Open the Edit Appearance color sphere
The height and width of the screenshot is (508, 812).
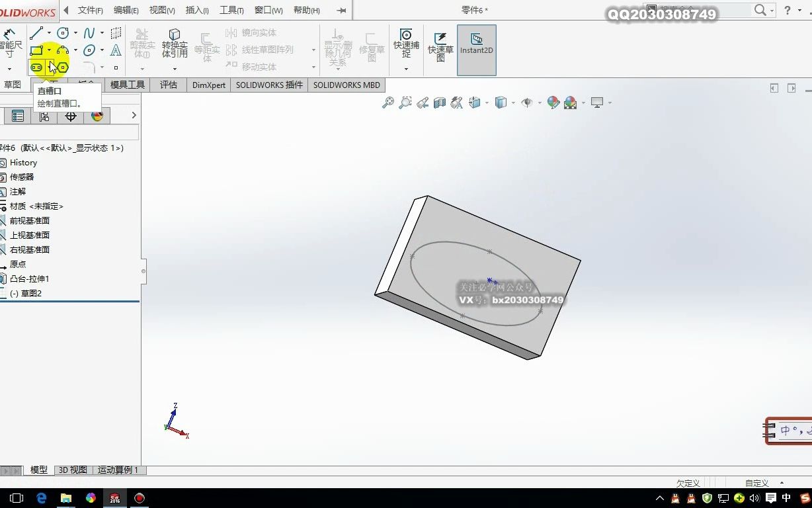pos(553,103)
